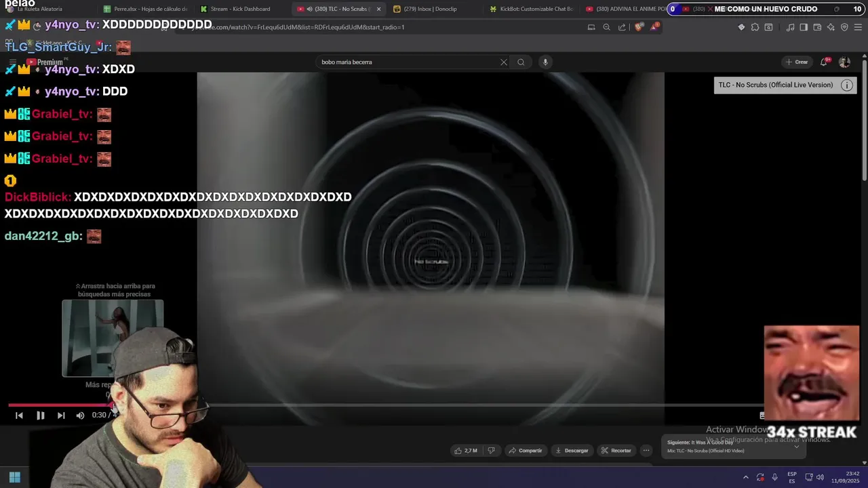Show info for TLC - No Scrubs card
Screen dimensions: 868x488
[847, 85]
